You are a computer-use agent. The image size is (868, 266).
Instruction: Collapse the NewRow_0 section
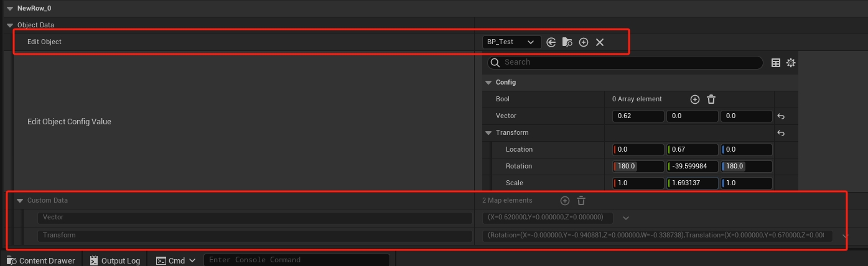tap(10, 9)
